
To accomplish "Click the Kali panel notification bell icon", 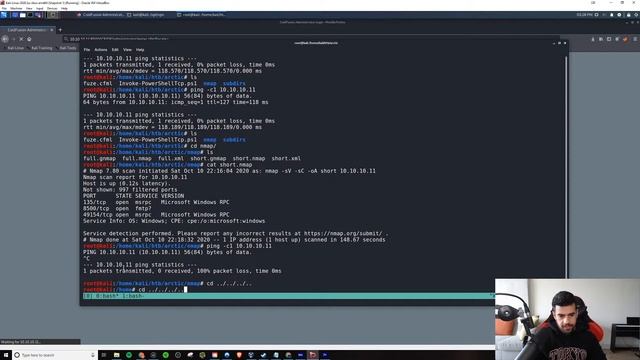I will point(611,15).
